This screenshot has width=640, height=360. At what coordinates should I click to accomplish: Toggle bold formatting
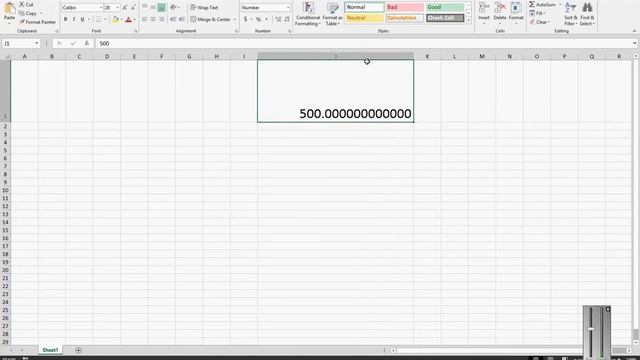(x=65, y=19)
